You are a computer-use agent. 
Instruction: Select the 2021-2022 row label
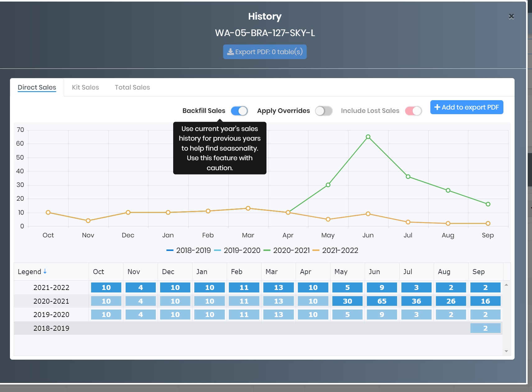coord(51,287)
